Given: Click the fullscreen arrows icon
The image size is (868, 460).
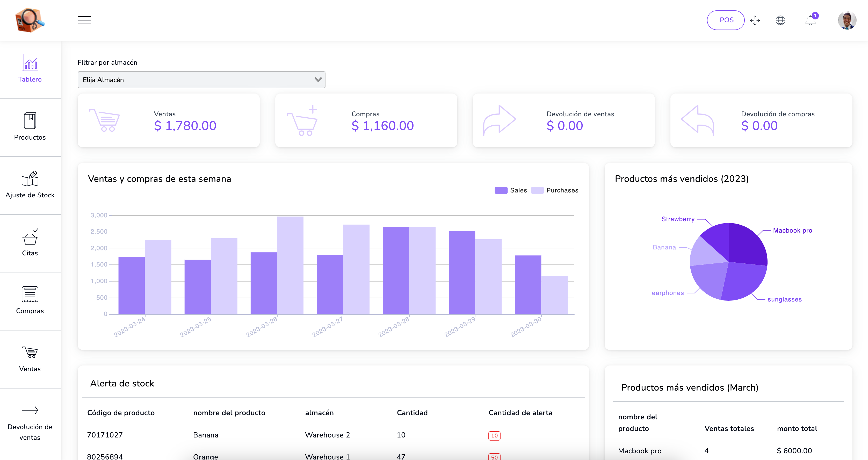Looking at the screenshot, I should point(755,20).
